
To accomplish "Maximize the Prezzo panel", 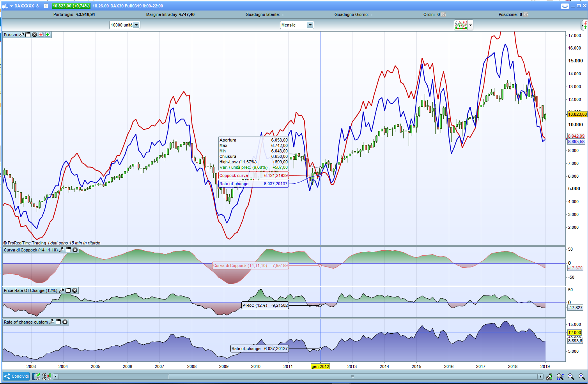I will 28,35.
